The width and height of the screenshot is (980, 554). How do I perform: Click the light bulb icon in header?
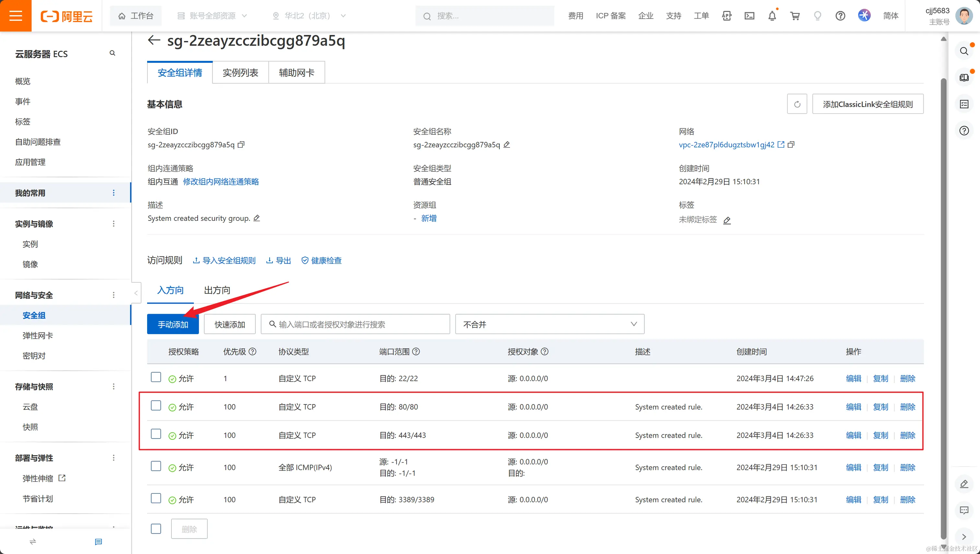pyautogui.click(x=817, y=16)
